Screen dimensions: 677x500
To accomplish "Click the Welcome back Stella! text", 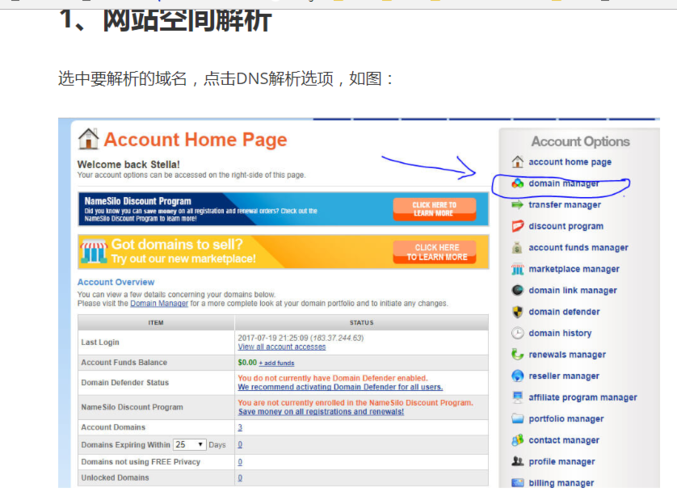I will [128, 165].
